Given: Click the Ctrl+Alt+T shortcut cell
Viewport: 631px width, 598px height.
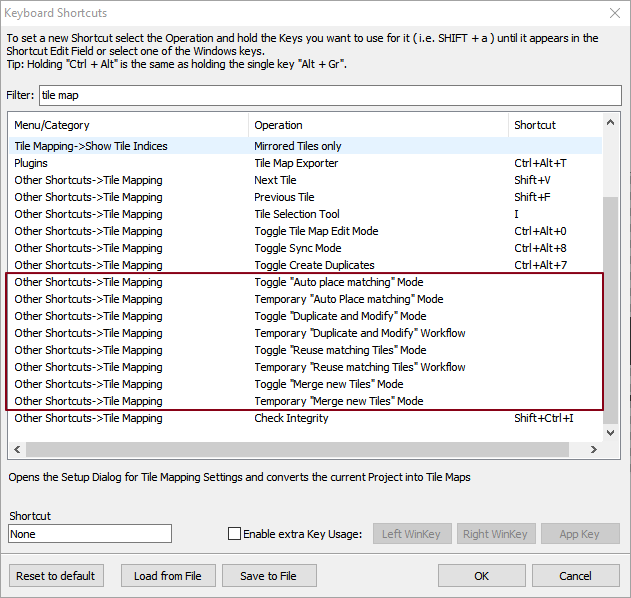Looking at the screenshot, I should (x=540, y=163).
